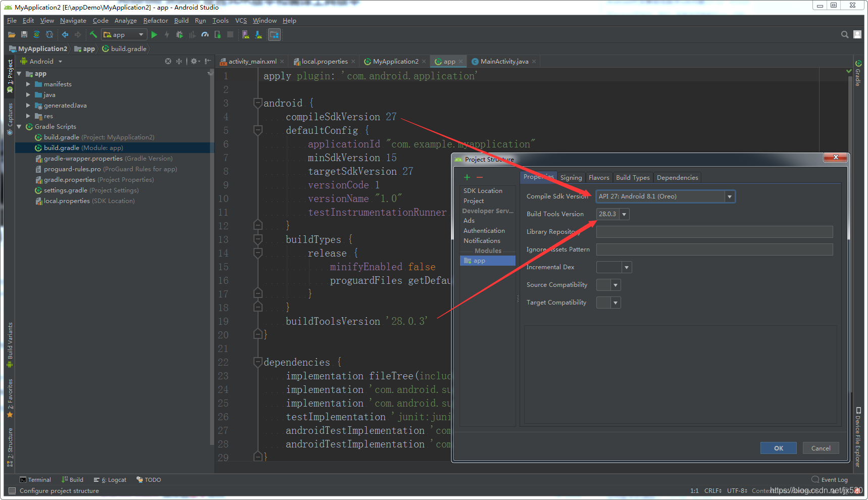This screenshot has height=500, width=868.
Task: Fold the android block at line 3
Action: click(x=258, y=103)
